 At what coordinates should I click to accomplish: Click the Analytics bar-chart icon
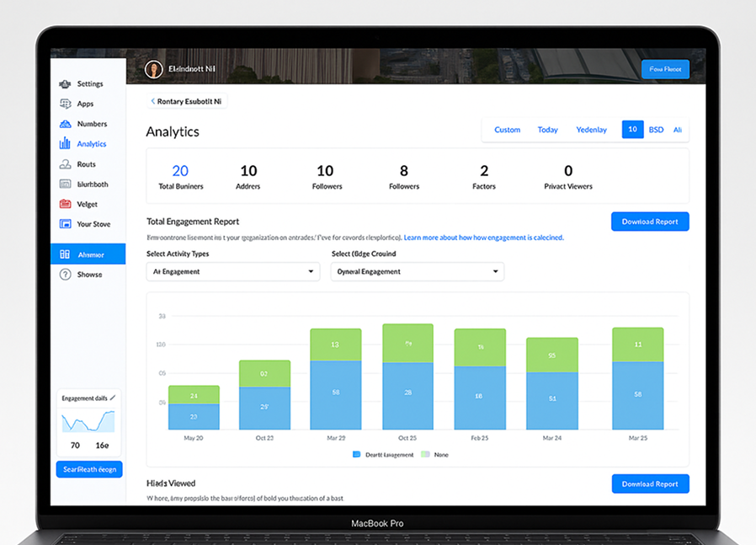(65, 143)
